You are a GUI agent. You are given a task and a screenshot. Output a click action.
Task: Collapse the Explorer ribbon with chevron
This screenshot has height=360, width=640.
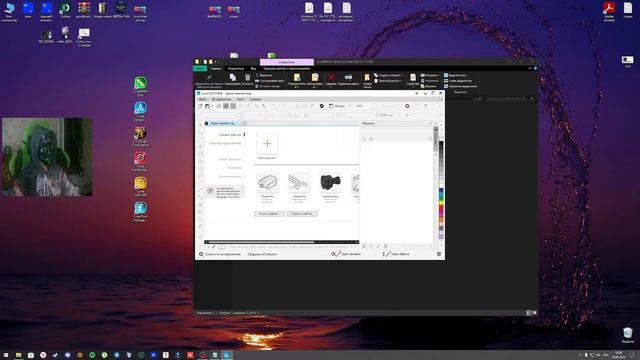[x=529, y=68]
